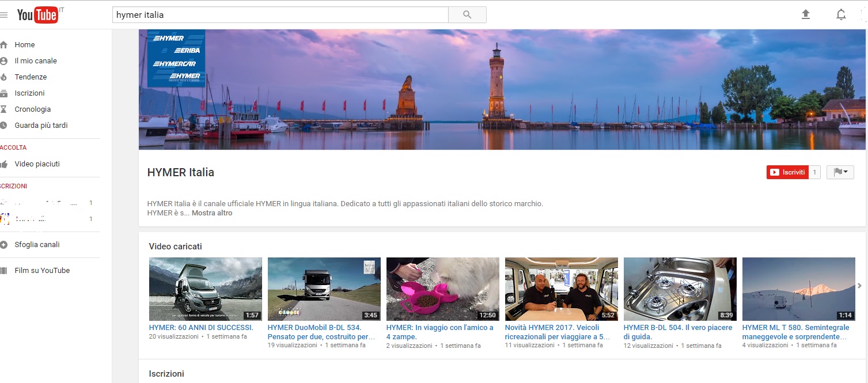
Task: Click the Il mio canale person icon
Action: point(3,61)
